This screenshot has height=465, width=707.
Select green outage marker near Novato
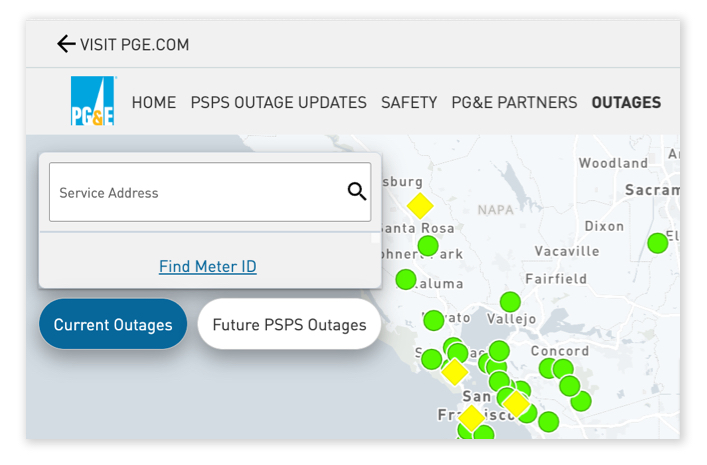433,321
